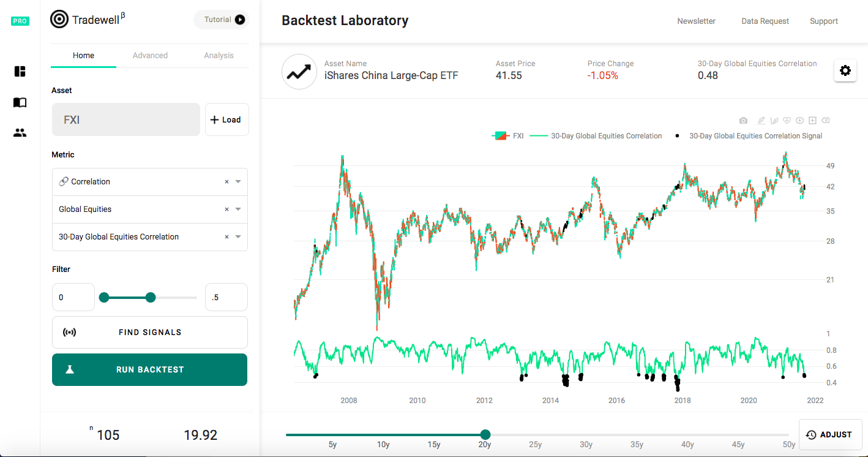Switch to the Advanced tab
The height and width of the screenshot is (457, 868).
(150, 55)
